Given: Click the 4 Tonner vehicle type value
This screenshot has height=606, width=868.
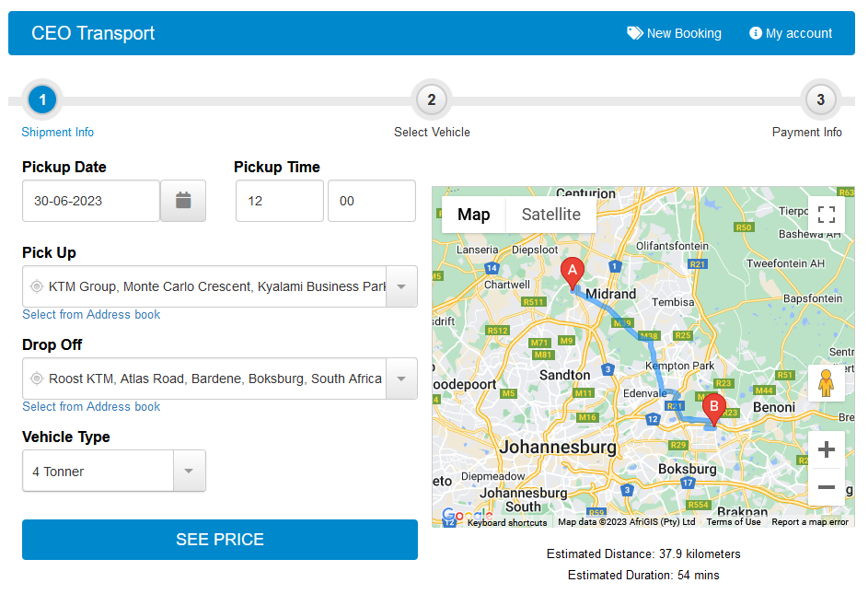Looking at the screenshot, I should point(58,472).
